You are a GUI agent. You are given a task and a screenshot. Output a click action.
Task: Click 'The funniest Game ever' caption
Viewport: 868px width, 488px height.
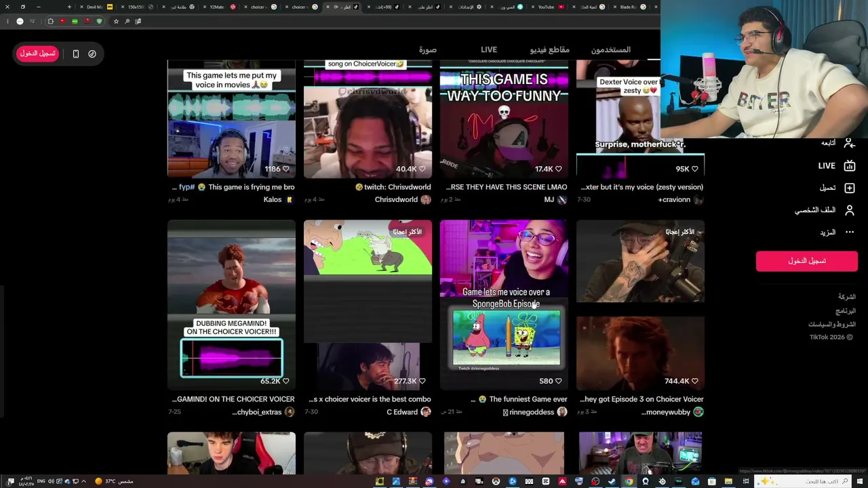pyautogui.click(x=528, y=399)
